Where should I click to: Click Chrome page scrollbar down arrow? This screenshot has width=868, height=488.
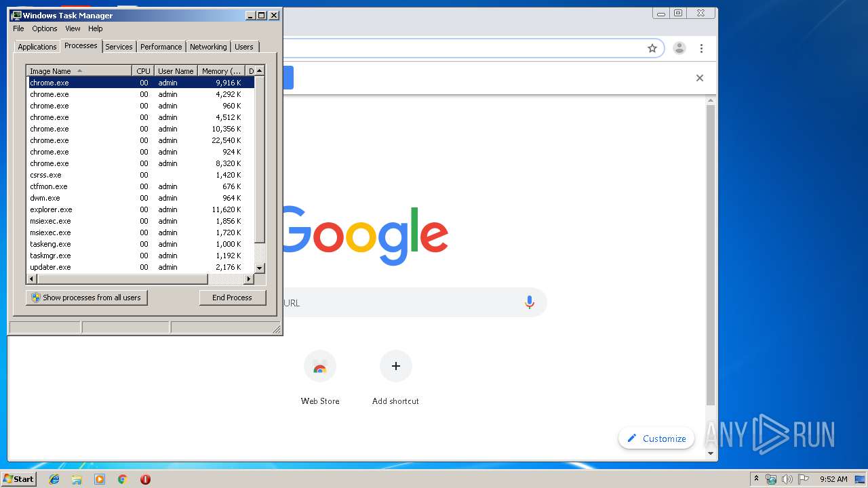tap(711, 453)
